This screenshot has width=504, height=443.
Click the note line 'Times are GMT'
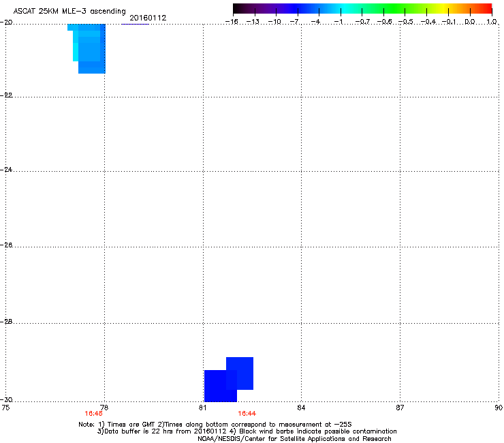point(131,425)
